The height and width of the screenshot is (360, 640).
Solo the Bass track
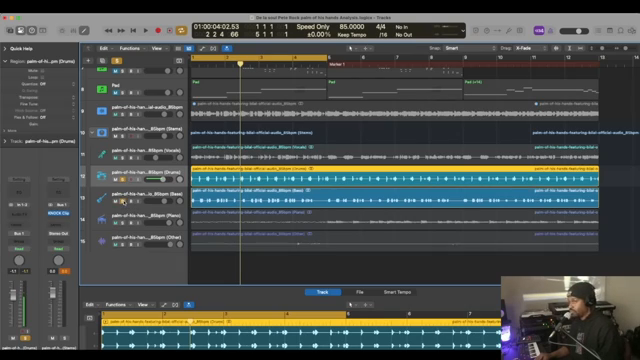(x=122, y=201)
